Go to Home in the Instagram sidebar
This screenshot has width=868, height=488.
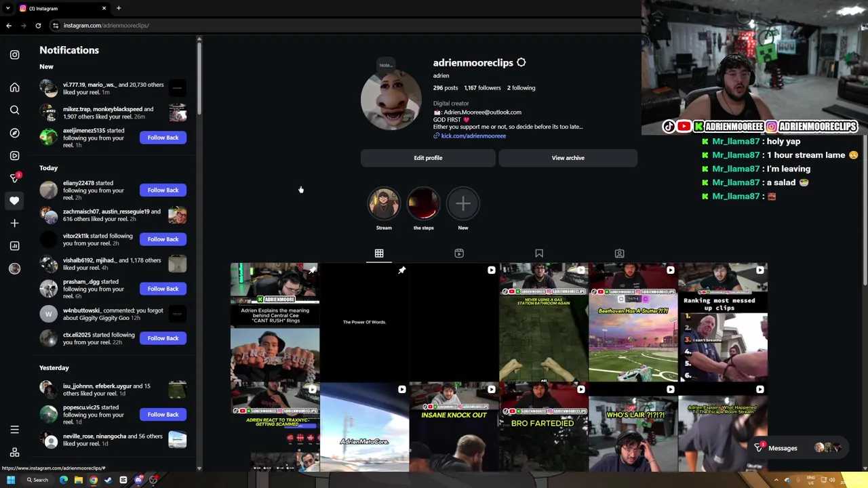(x=14, y=87)
